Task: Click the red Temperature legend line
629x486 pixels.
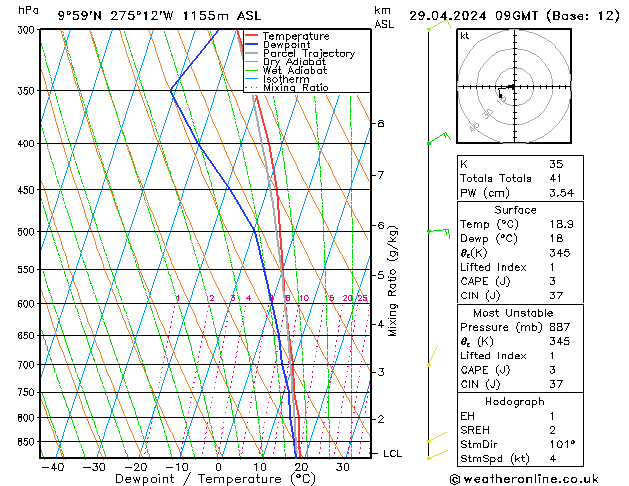Action: [x=251, y=36]
